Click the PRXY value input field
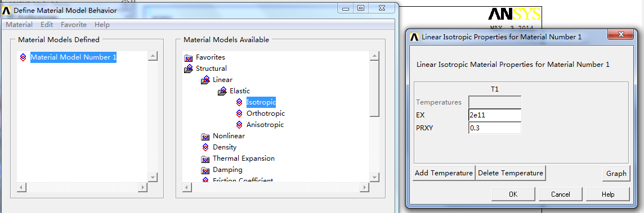Viewport: 644px width, 213px height. tap(494, 128)
